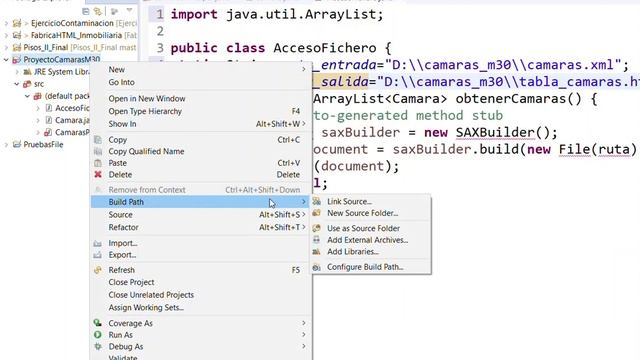Click the Paste clipboard icon
This screenshot has height=360, width=640.
click(98, 163)
